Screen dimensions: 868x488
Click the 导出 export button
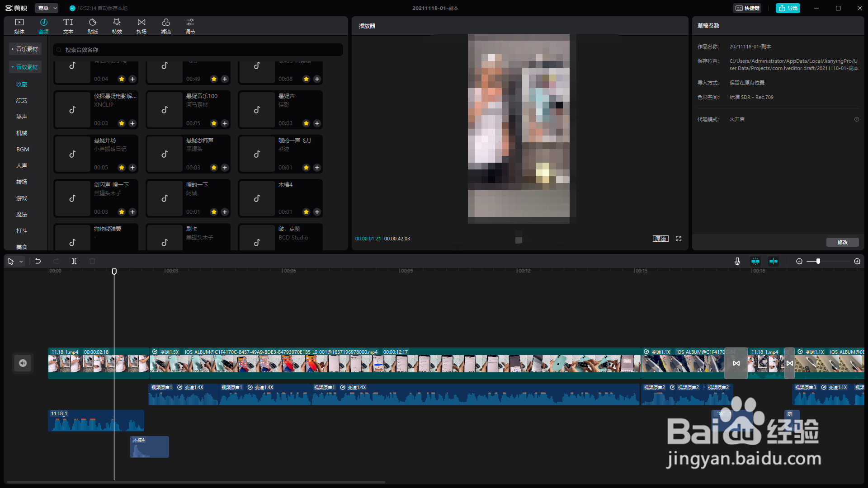point(788,8)
